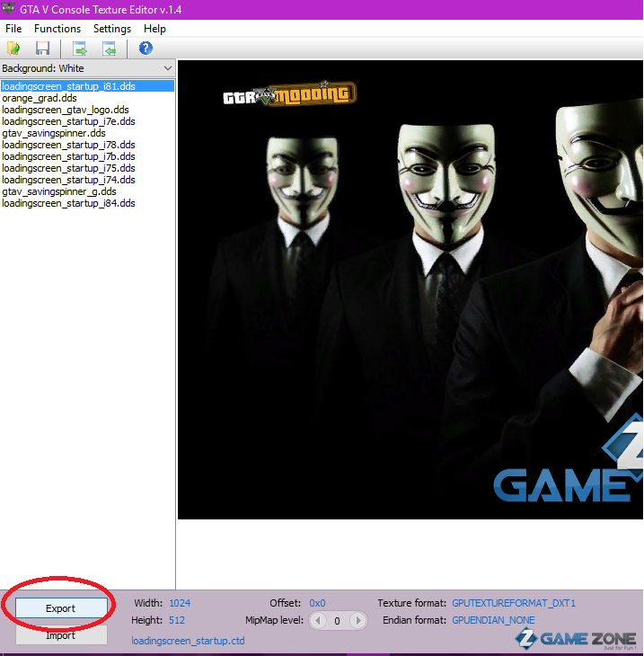644x656 pixels.
Task: Click the GPUENDIAN_NONE endian format value
Action: pyautogui.click(x=493, y=620)
